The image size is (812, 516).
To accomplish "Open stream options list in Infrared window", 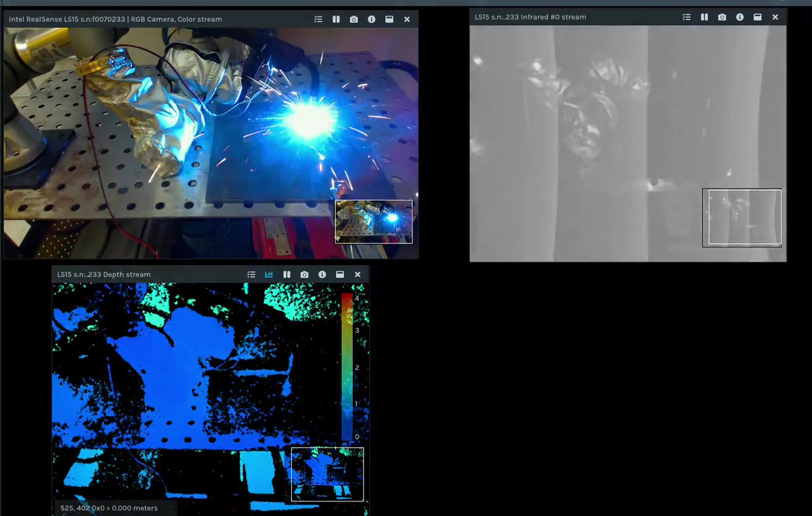I will (x=686, y=17).
